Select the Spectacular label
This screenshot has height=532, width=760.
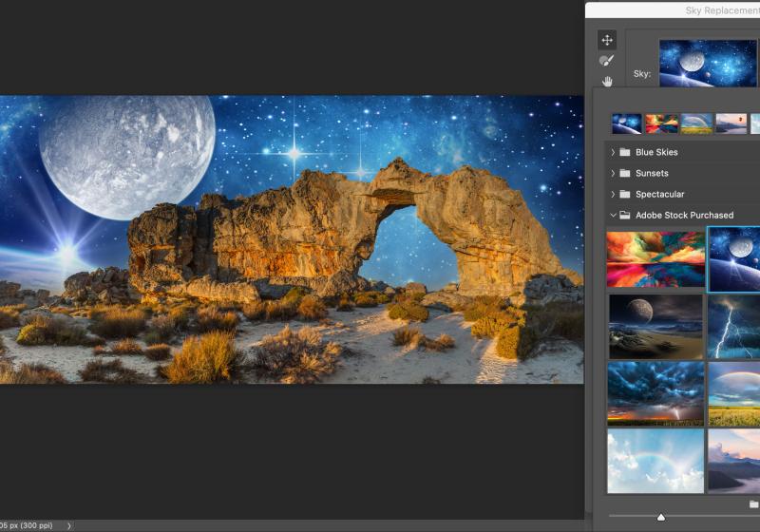pos(659,195)
